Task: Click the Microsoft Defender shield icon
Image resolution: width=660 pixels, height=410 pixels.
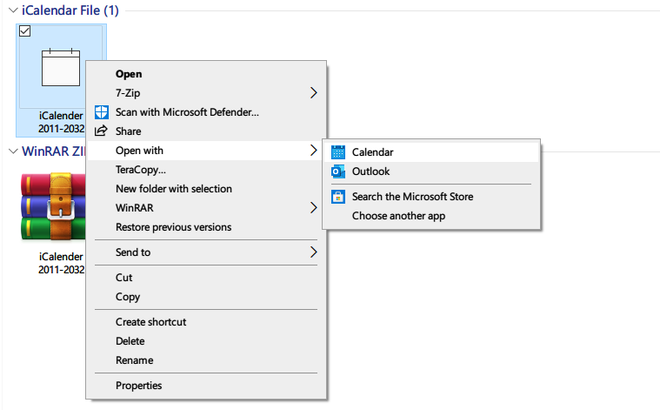Action: tap(101, 112)
